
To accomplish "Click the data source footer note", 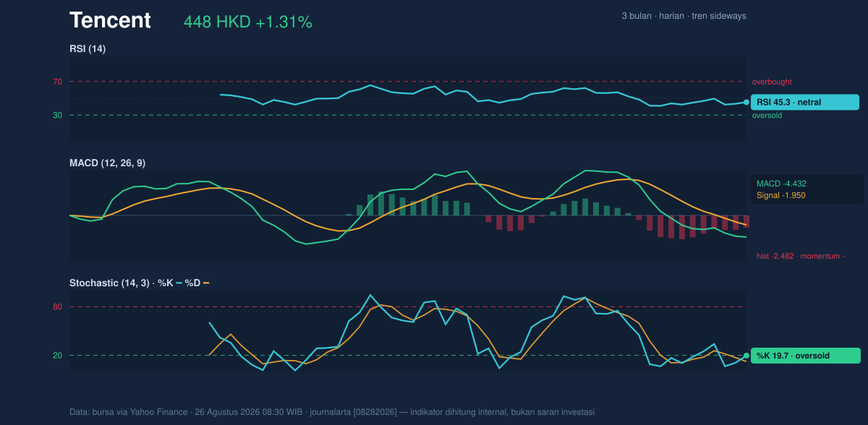I will coord(332,412).
